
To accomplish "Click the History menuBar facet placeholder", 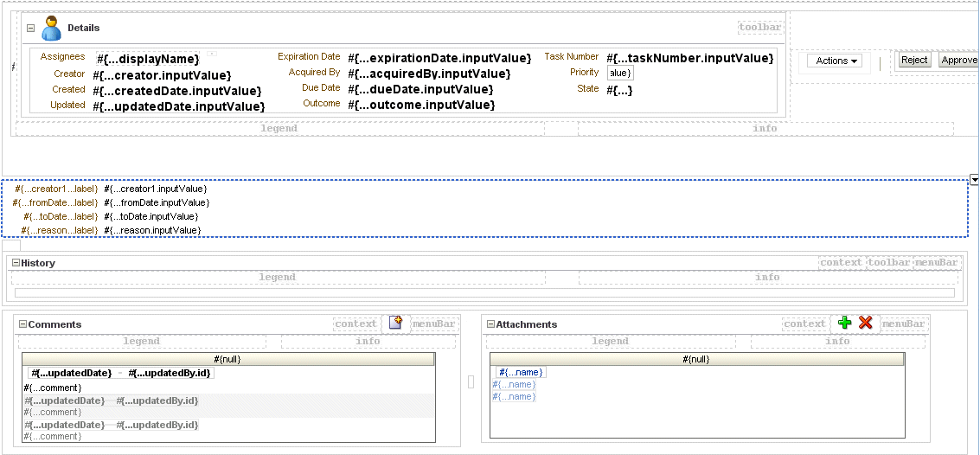I will click(x=936, y=263).
